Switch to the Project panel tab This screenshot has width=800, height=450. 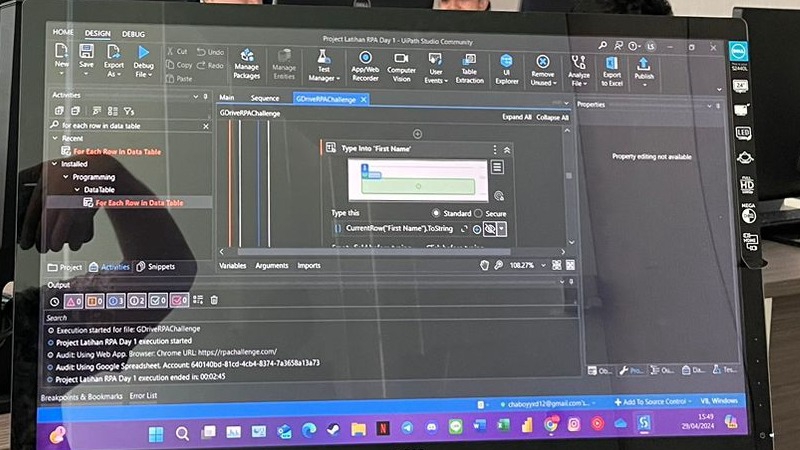coord(65,267)
